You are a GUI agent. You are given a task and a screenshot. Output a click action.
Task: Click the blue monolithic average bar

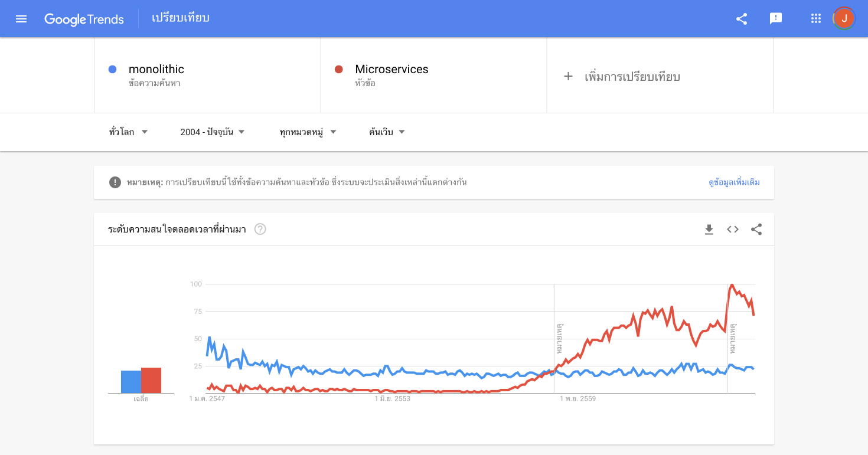pos(131,382)
